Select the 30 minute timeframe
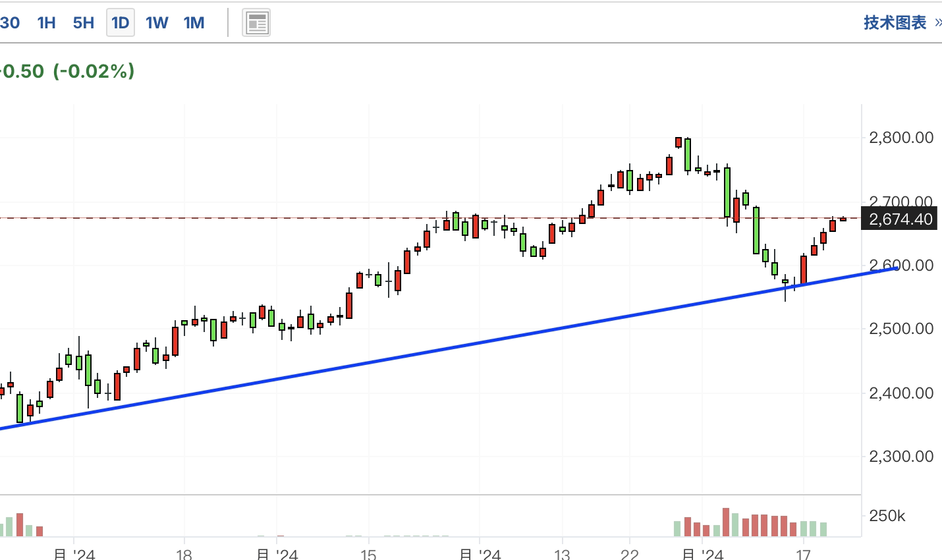Image resolution: width=942 pixels, height=560 pixels. 10,23
